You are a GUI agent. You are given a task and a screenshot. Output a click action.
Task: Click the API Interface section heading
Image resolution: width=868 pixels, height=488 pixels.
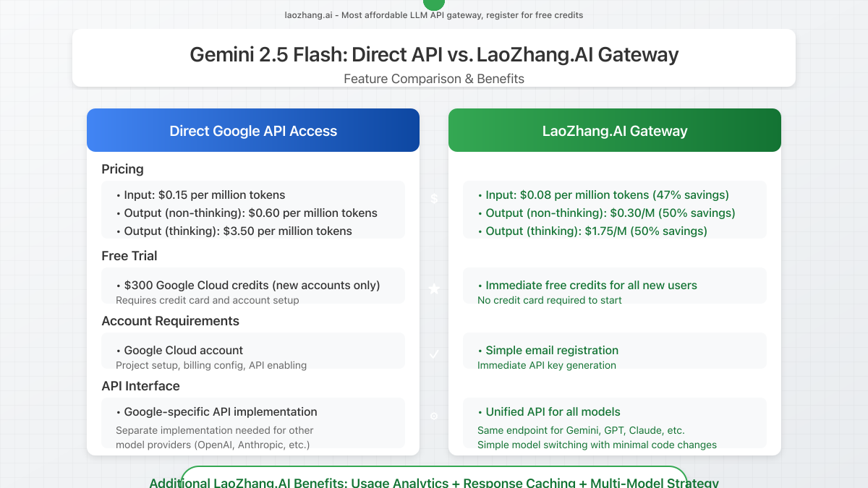pyautogui.click(x=140, y=386)
